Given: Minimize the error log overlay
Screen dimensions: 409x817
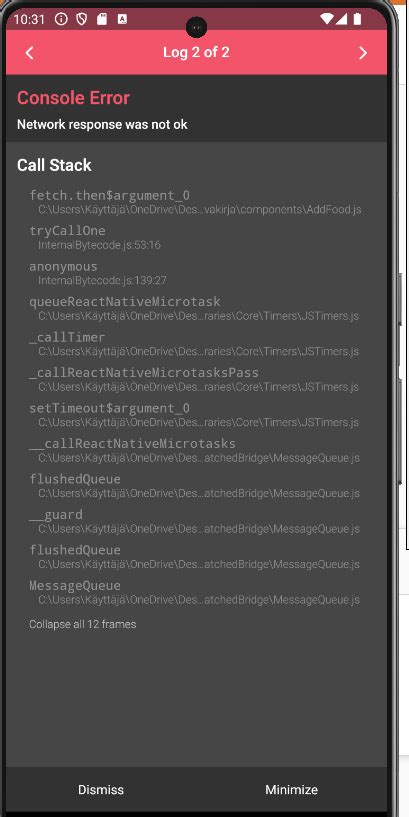Looking at the screenshot, I should pyautogui.click(x=291, y=789).
